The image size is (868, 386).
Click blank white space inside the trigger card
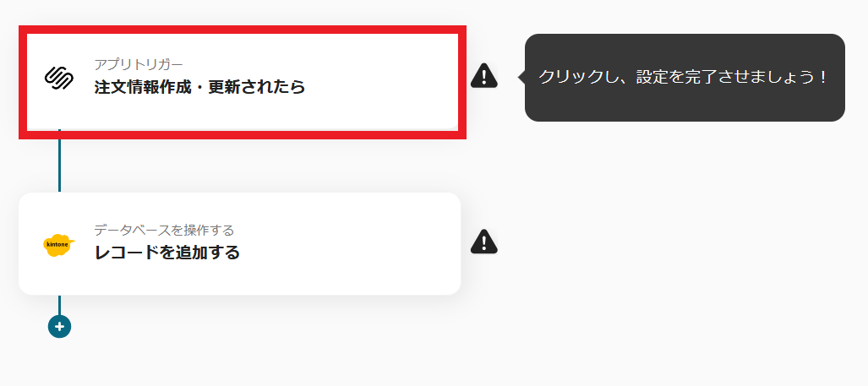click(382, 82)
